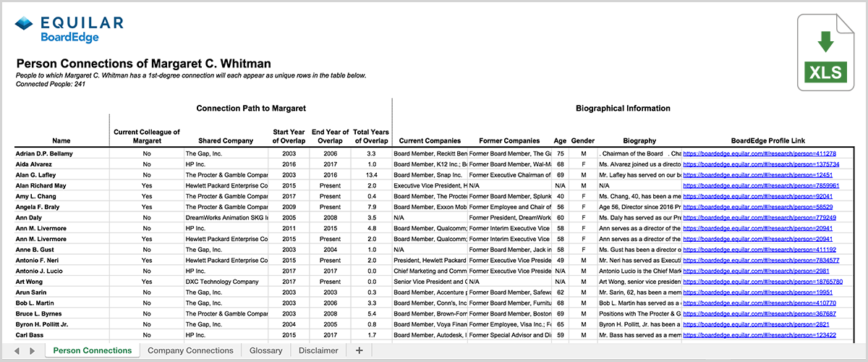The height and width of the screenshot is (362, 868).
Task: Open the Disclaimer sheet tab
Action: click(319, 350)
